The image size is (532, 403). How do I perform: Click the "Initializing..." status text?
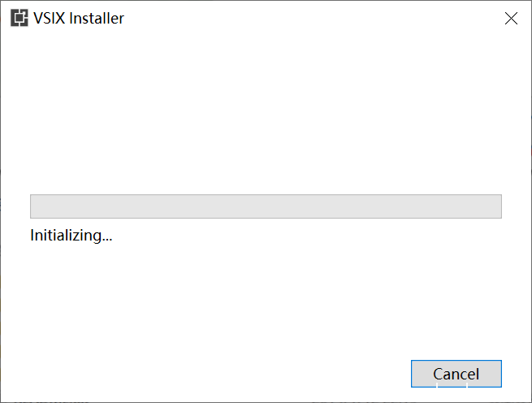pos(71,236)
